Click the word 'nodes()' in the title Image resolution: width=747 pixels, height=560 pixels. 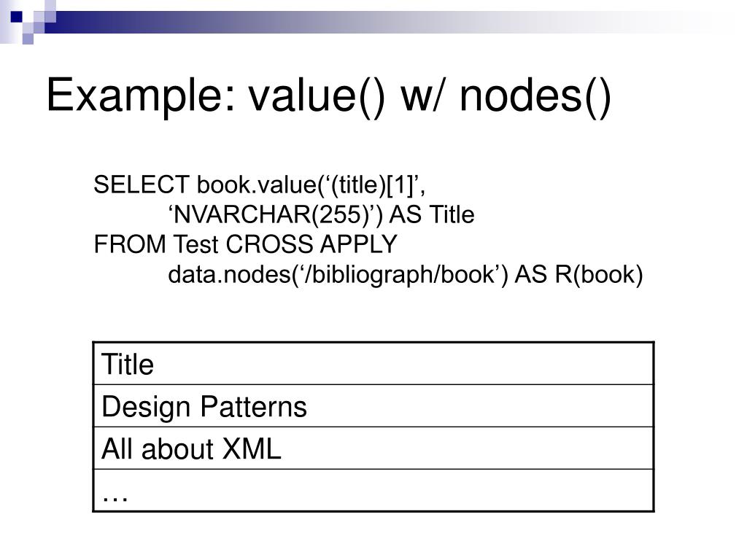point(535,97)
